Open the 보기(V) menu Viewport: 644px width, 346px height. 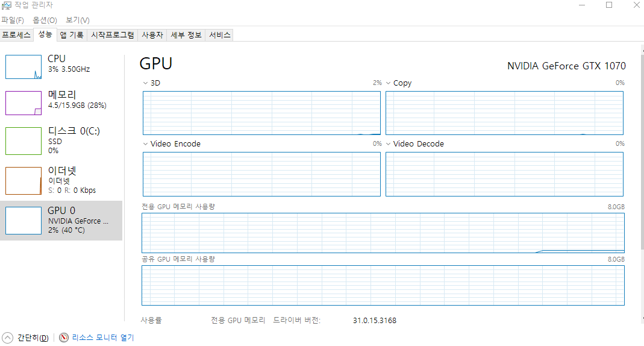tap(78, 20)
